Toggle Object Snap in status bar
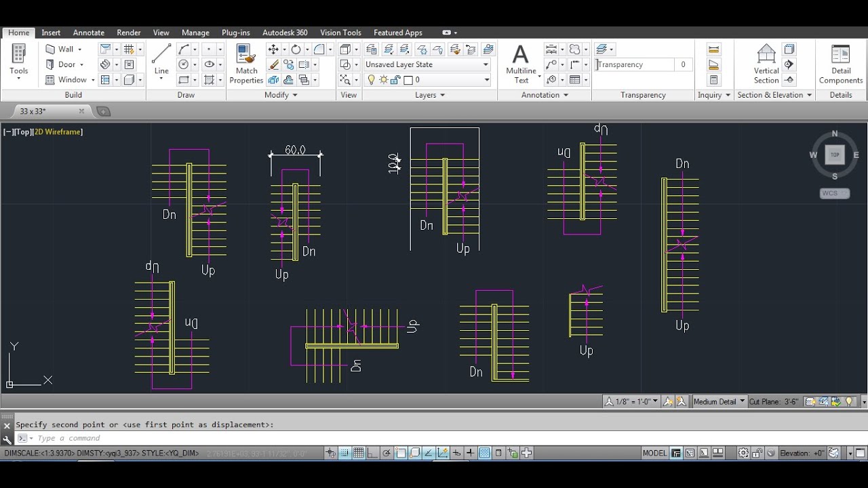 (401, 453)
